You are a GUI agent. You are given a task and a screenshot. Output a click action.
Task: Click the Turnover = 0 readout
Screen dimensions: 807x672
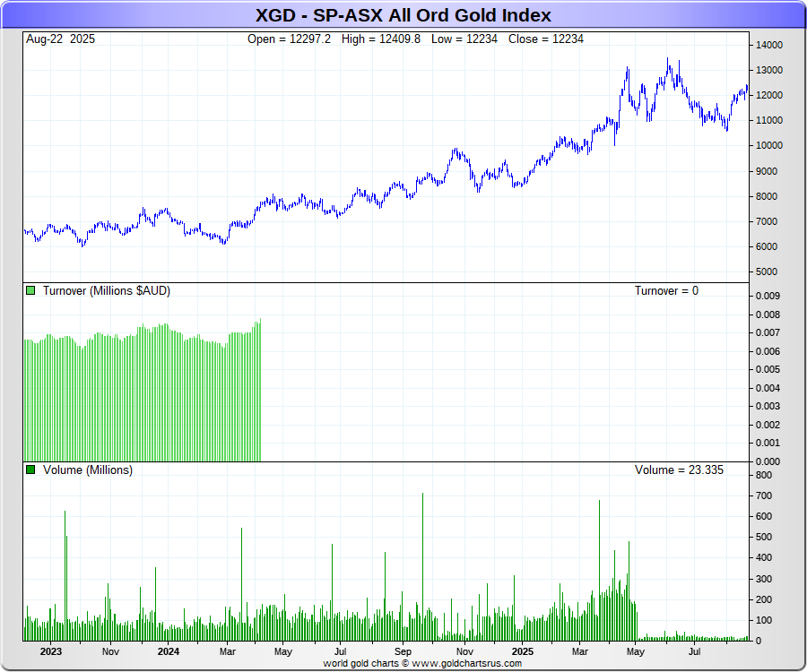(x=666, y=291)
